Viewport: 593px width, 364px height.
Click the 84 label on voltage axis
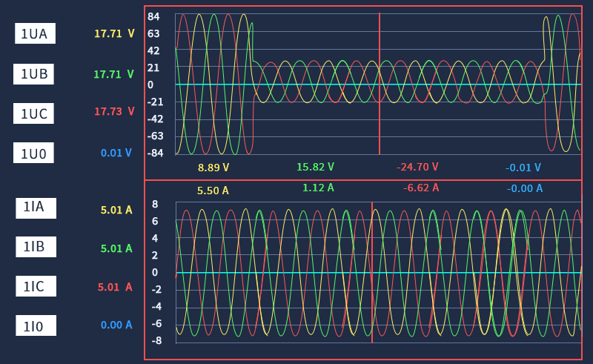[153, 16]
